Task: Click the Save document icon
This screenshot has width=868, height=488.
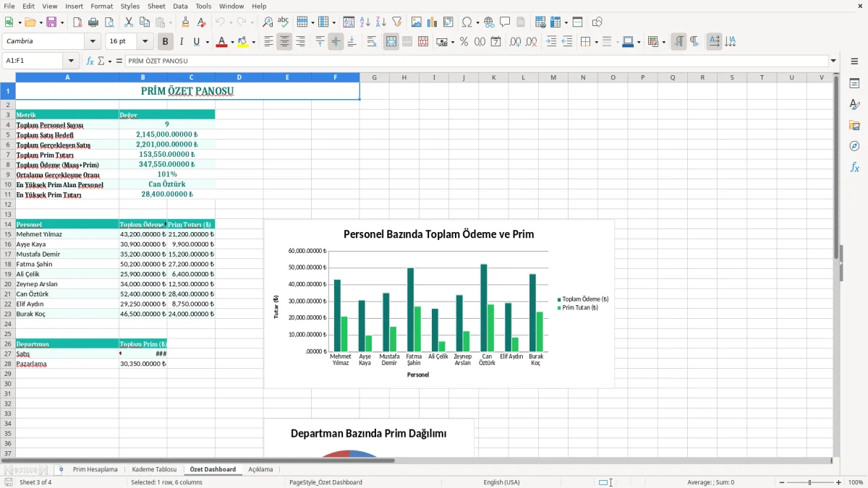Action: tap(51, 22)
